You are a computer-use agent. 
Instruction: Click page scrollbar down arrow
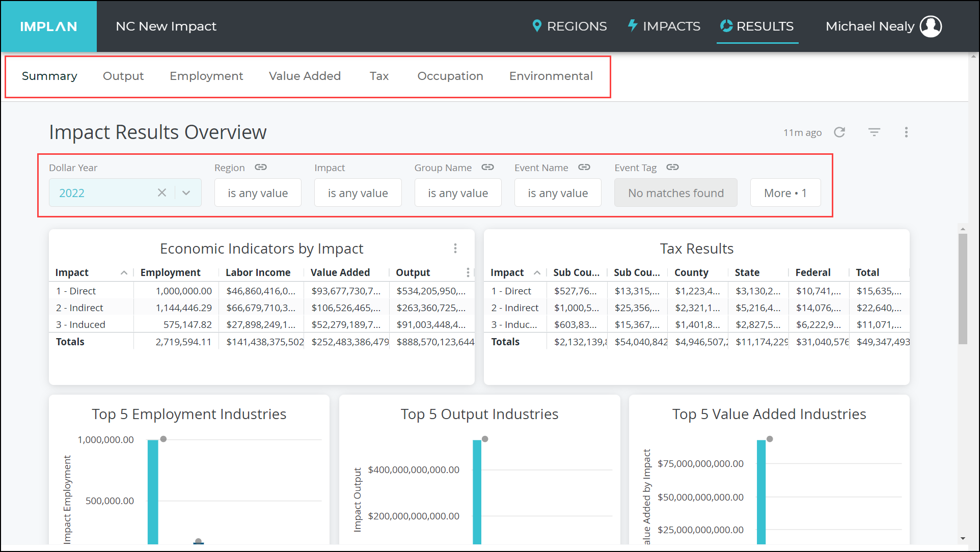coord(963,538)
